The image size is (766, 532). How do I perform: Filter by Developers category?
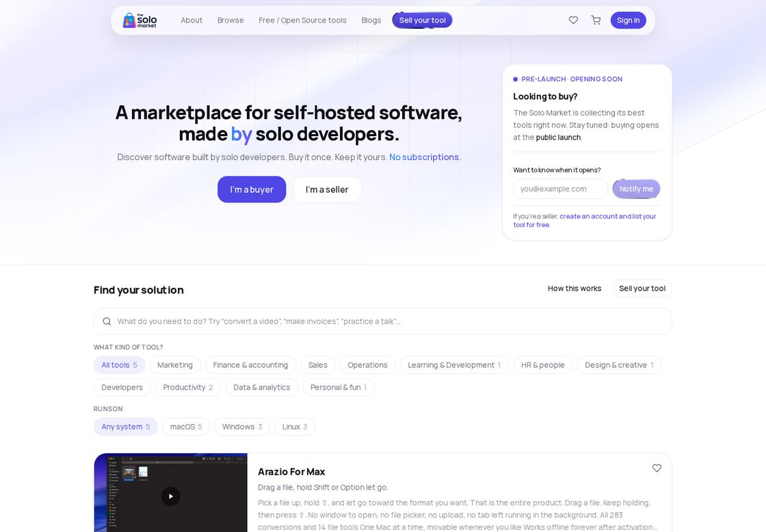pos(122,388)
